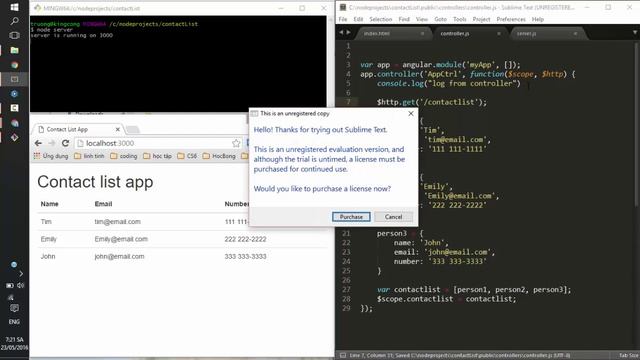Open Sublime Text Edit menu
The width and height of the screenshot is (640, 360).
[x=358, y=19]
